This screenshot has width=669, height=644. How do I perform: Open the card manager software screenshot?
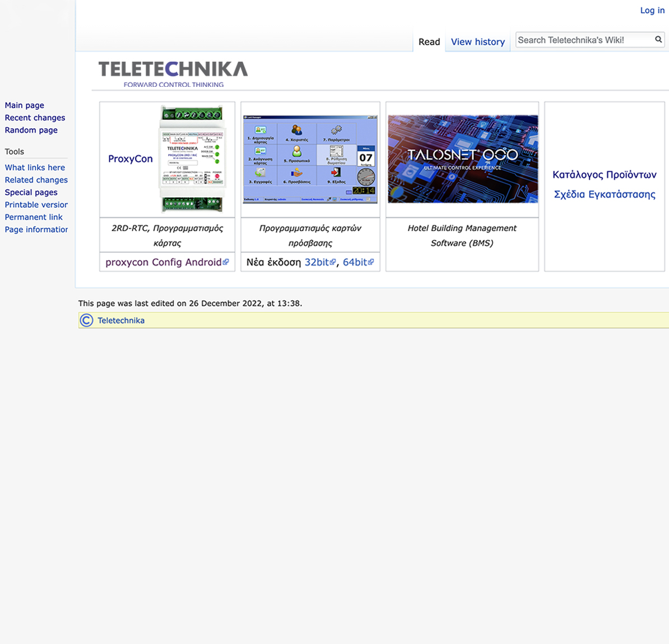(310, 159)
